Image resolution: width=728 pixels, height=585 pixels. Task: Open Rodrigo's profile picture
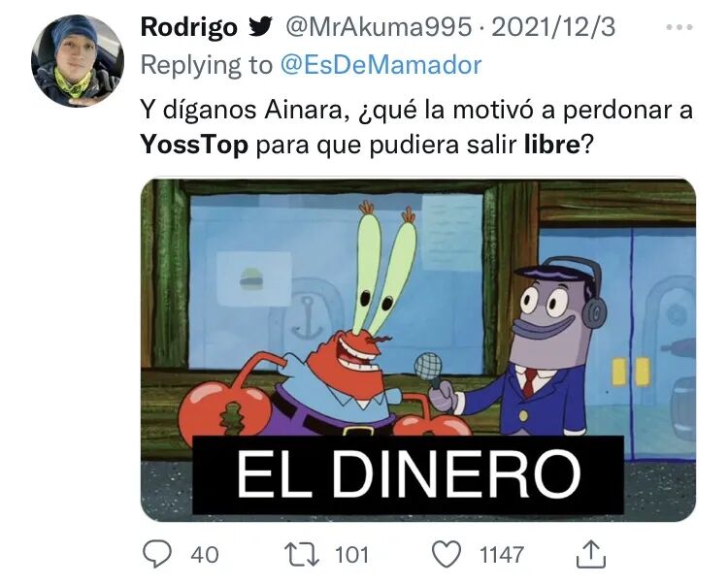coord(78,61)
